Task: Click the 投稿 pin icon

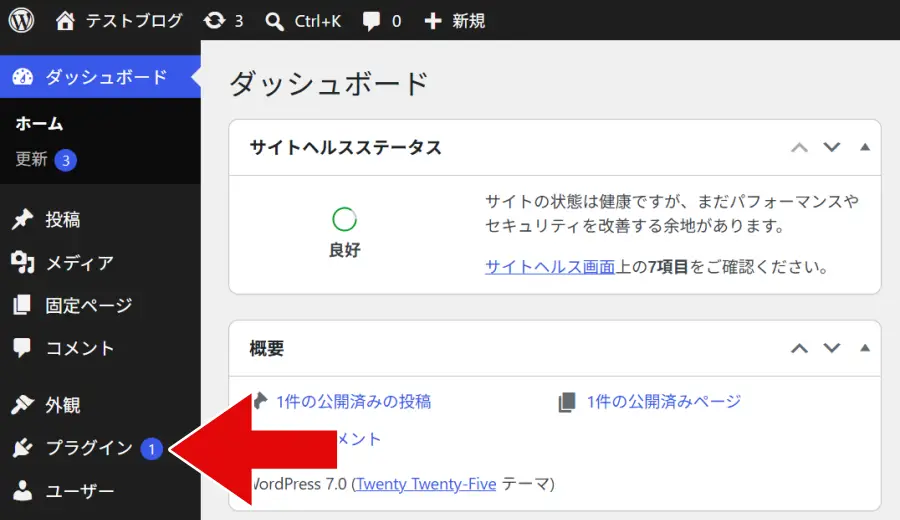Action: (22, 219)
